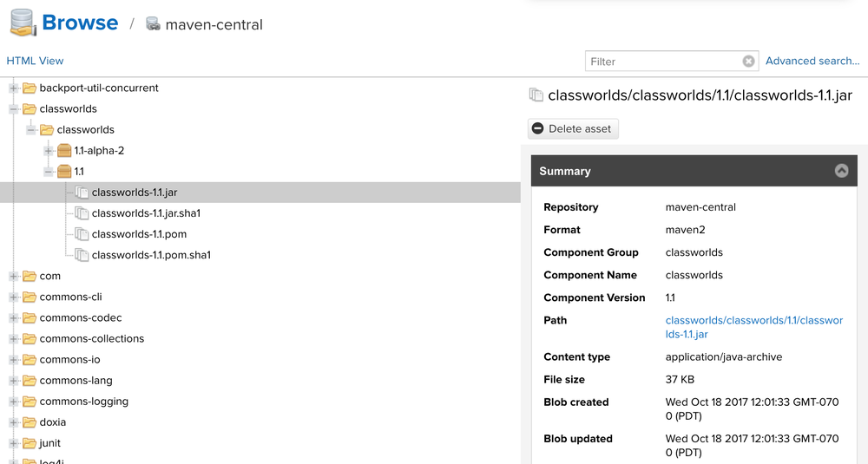Open the HTML View link

pos(35,61)
